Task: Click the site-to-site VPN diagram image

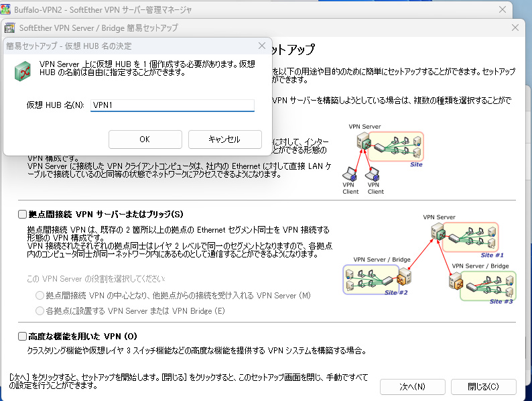Action: [429, 260]
